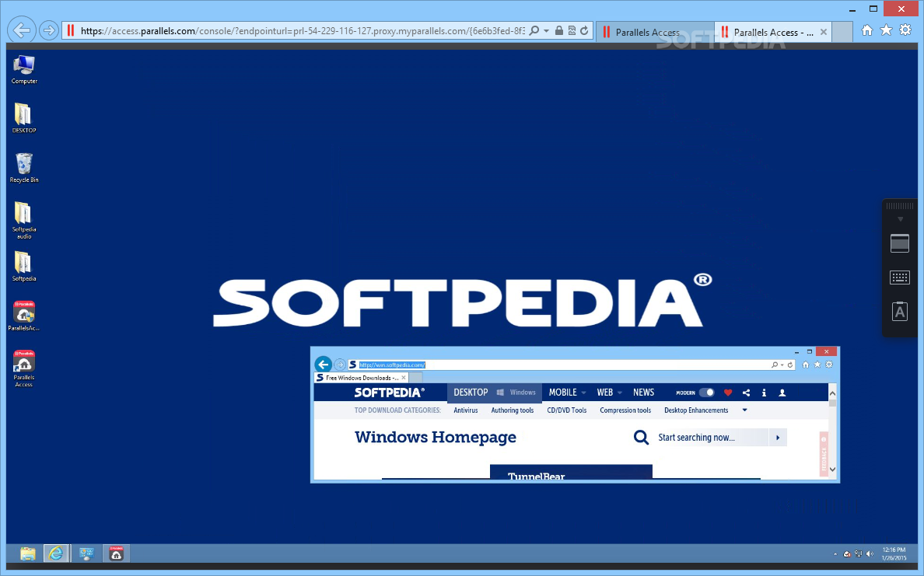The image size is (924, 576).
Task: Click the Softpedia info icon
Action: (764, 393)
